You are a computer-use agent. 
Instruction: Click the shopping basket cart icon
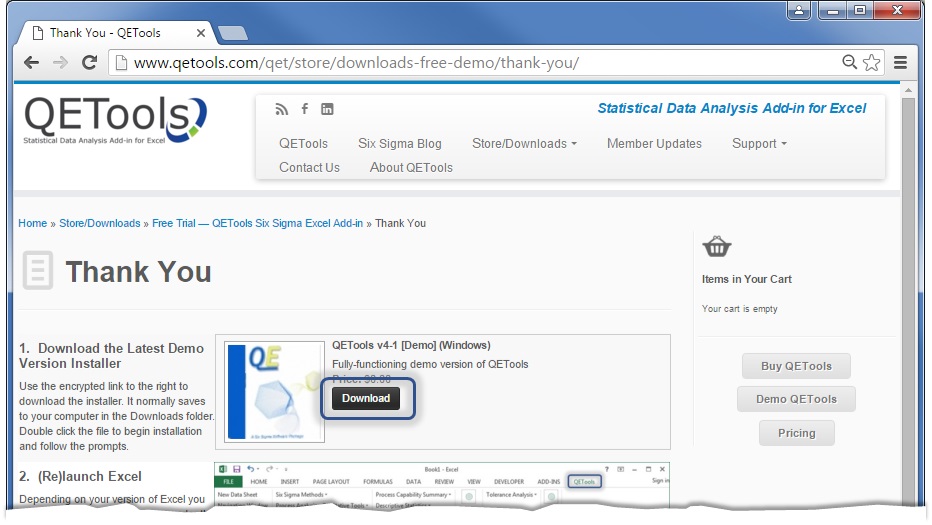[x=717, y=246]
